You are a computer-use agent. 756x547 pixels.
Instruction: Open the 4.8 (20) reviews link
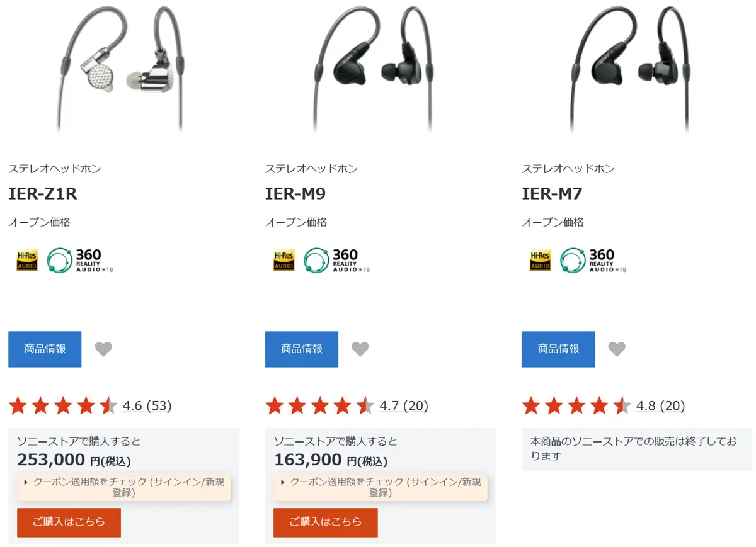point(660,406)
